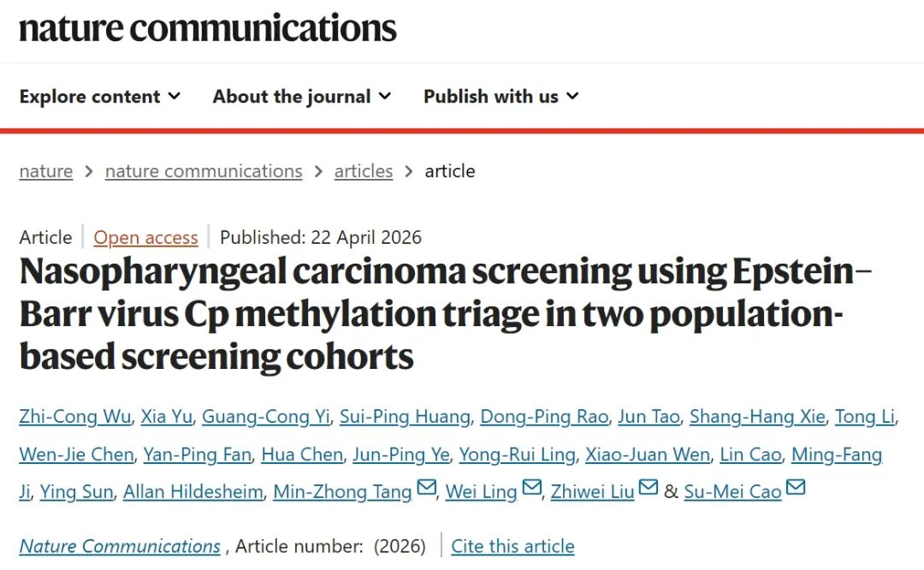Image resolution: width=924 pixels, height=570 pixels.
Task: Click the italic Nature Communications journal link
Action: click(120, 546)
